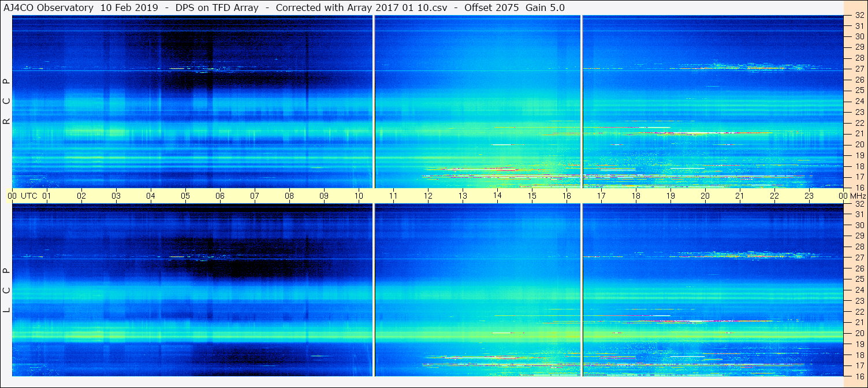Click the 27 MHz tick of the LCP panel
Viewport: 868px width, 388px height.
pos(859,258)
